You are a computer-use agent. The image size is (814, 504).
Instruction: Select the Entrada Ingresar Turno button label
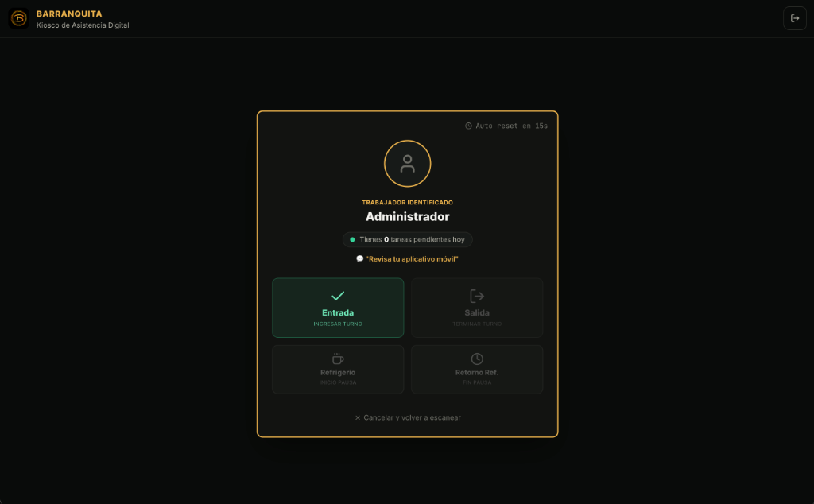[x=337, y=317]
